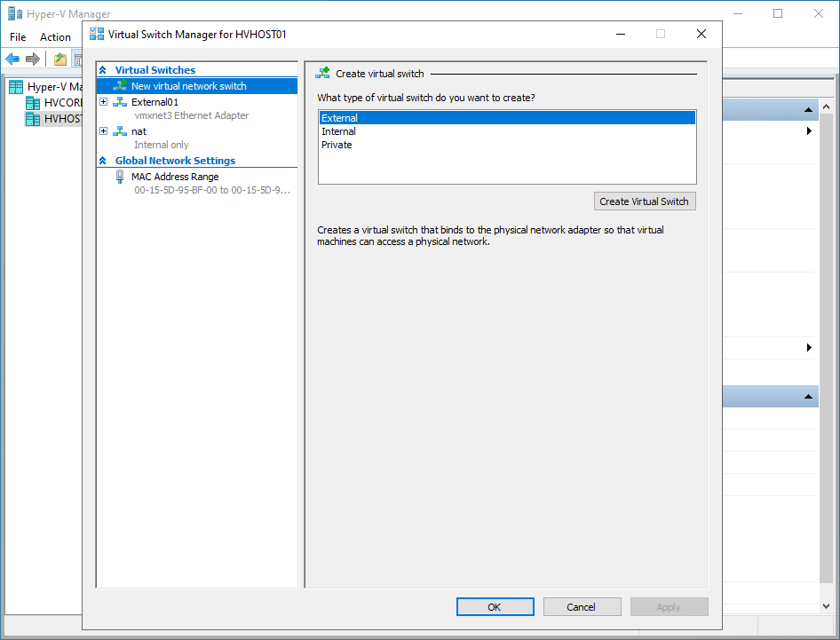840x640 pixels.
Task: Minimize the Virtual Switch Manager dialog
Action: tap(621, 34)
